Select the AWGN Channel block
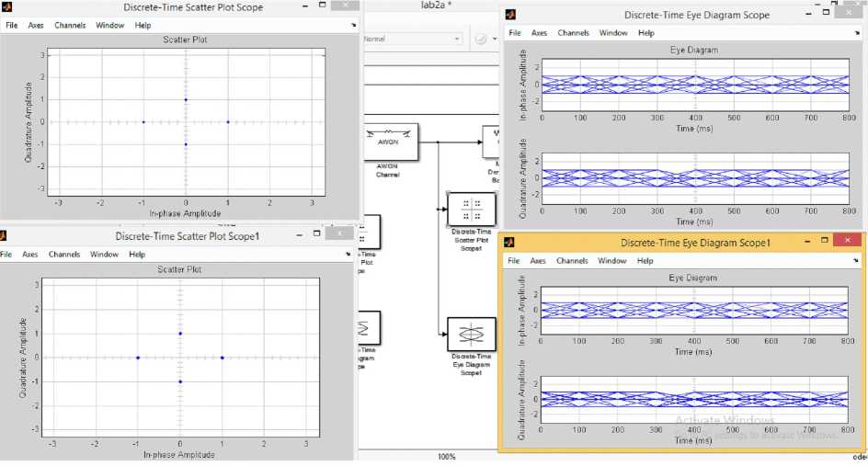 (x=391, y=142)
